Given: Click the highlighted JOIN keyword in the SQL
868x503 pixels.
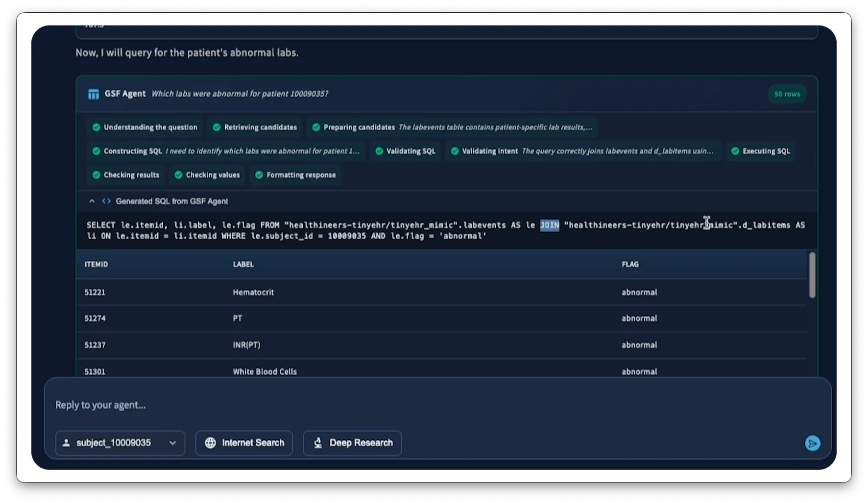Looking at the screenshot, I should click(549, 225).
